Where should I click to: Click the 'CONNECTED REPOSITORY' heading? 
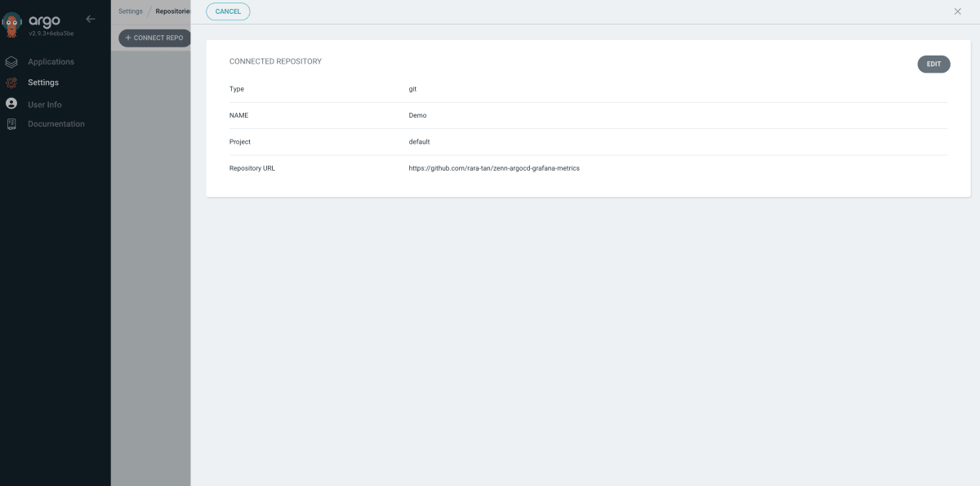pyautogui.click(x=275, y=61)
